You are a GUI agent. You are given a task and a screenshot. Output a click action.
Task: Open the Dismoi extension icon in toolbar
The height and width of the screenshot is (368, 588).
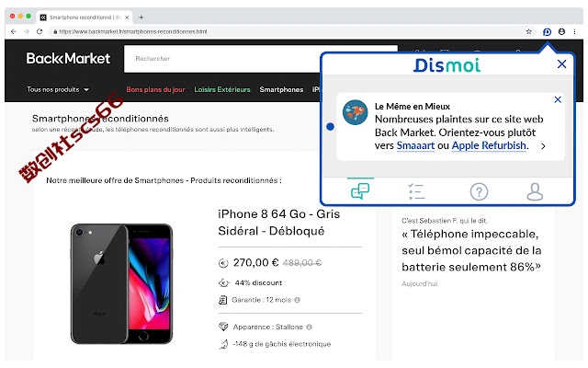pyautogui.click(x=548, y=32)
